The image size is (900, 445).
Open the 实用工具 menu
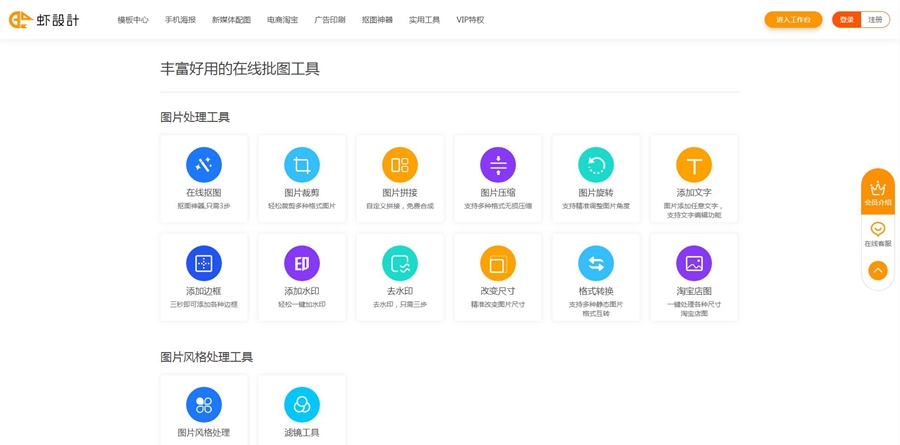424,20
